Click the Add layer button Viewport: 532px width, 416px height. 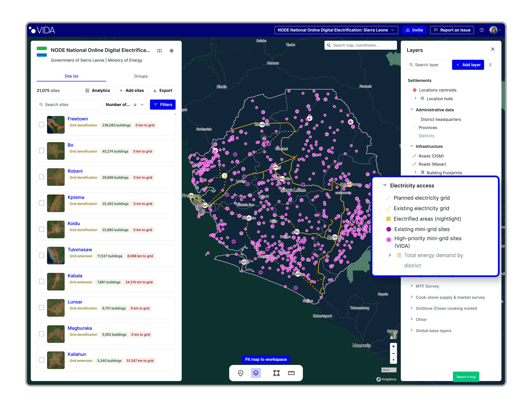point(468,65)
